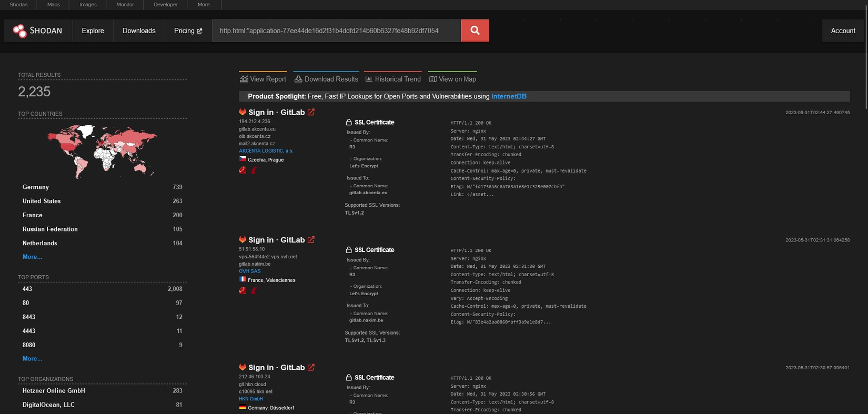Click the AKCENTA LOGISTIC, a.s. organization link
Screen dimensions: 868x414
click(x=266, y=151)
